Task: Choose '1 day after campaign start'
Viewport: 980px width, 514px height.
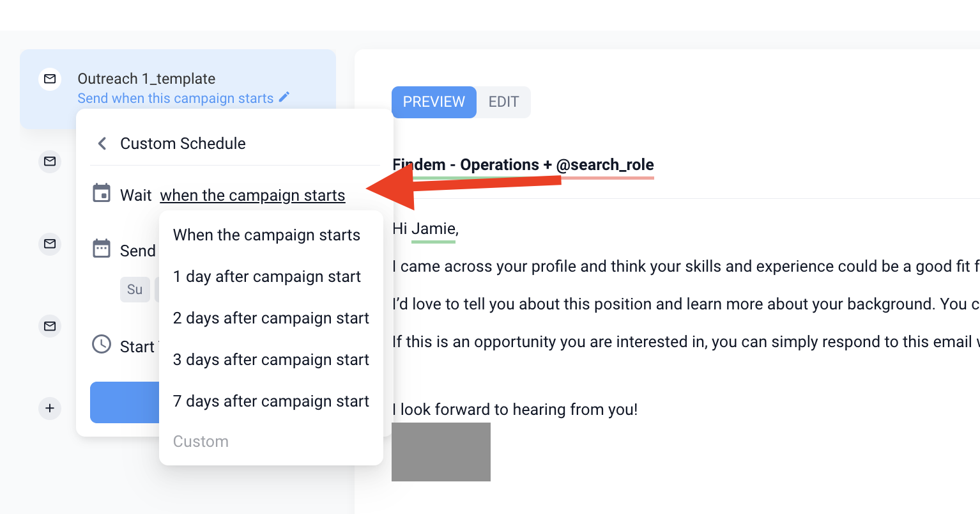Action: point(267,277)
